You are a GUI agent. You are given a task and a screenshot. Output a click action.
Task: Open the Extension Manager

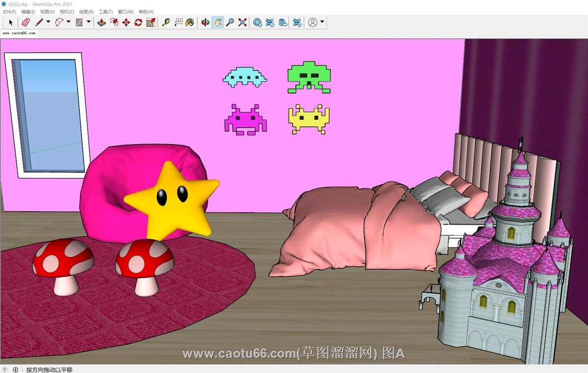(x=297, y=23)
